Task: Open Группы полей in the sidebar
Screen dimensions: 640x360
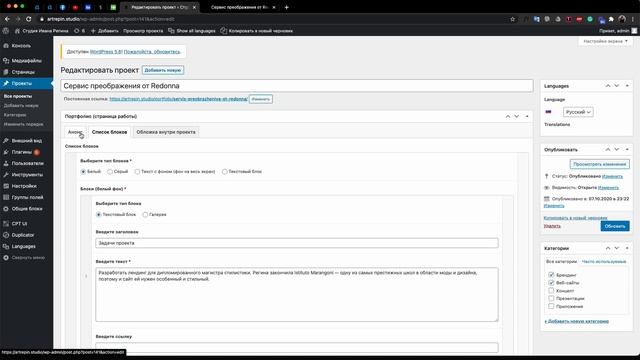Action: pyautogui.click(x=27, y=197)
